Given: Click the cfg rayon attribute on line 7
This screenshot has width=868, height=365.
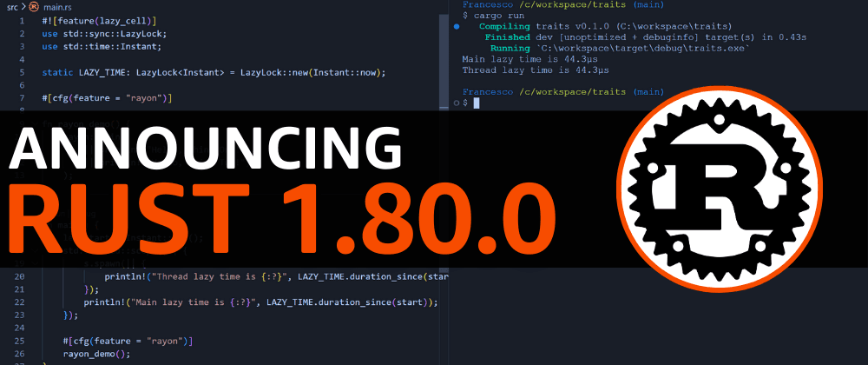Looking at the screenshot, I should coord(107,98).
